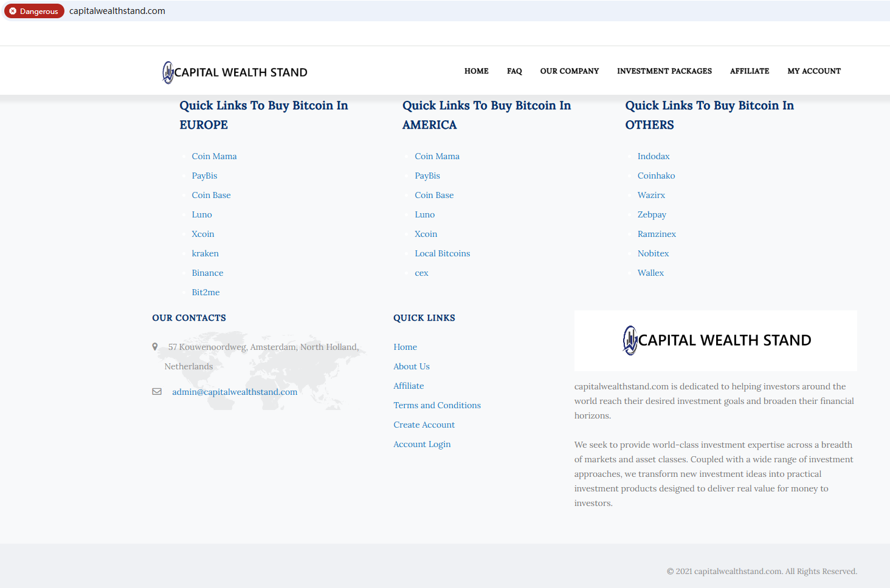This screenshot has height=588, width=890.
Task: Click the 'Quick Links To Buy Bitcoin In AMERICA' heading
Action: pyautogui.click(x=487, y=115)
